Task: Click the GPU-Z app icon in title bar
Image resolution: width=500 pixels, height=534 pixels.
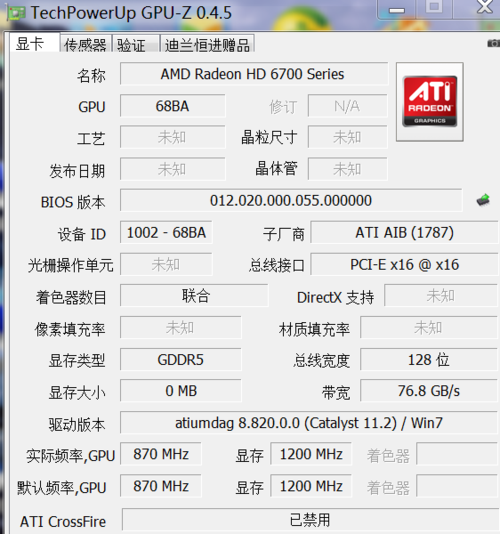Action: pyautogui.click(x=16, y=13)
